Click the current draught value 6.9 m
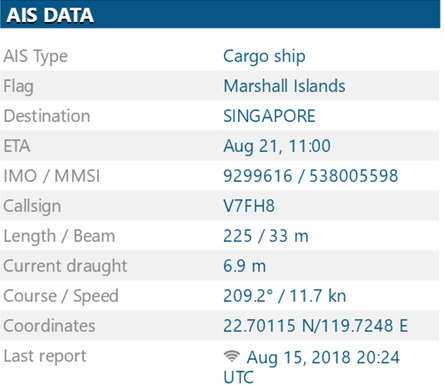 coord(245,266)
